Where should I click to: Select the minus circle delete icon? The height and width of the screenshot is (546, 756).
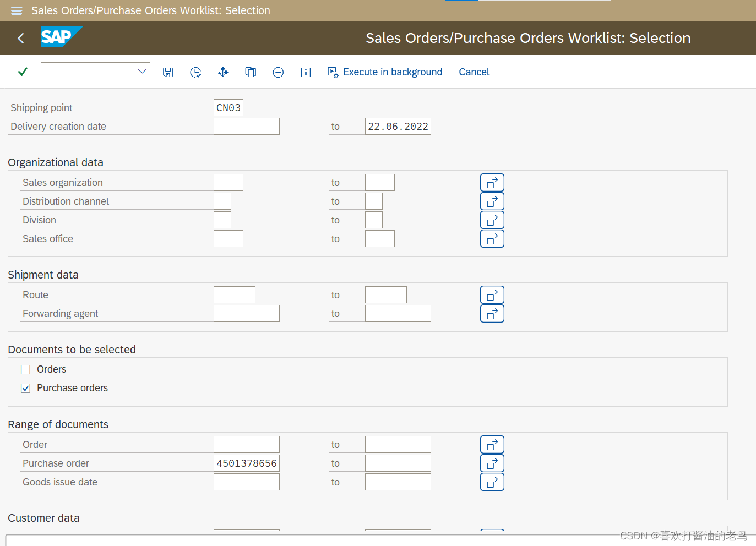(x=278, y=72)
